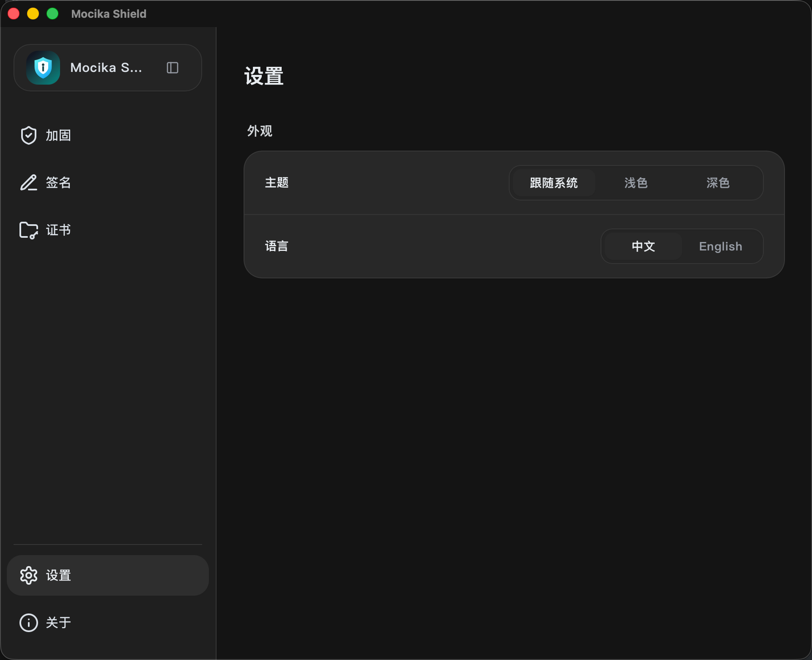Viewport: 812px width, 660px height.
Task: Go to the 设置 page
Action: coord(108,575)
